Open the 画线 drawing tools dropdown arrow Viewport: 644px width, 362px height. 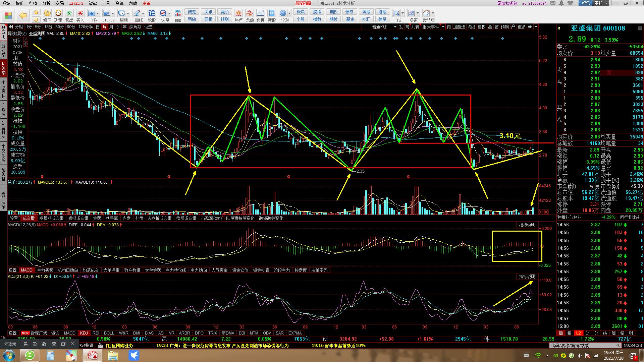pyautogui.click(x=143, y=13)
